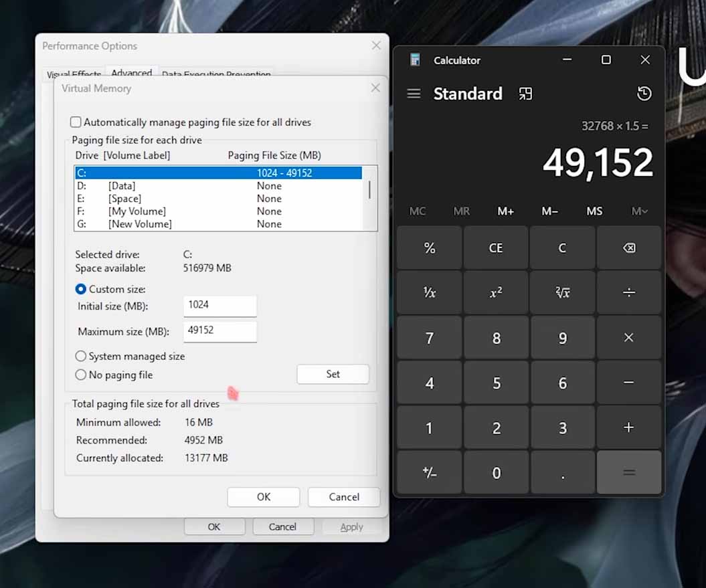Click the Set button
706x588 pixels.
point(333,374)
